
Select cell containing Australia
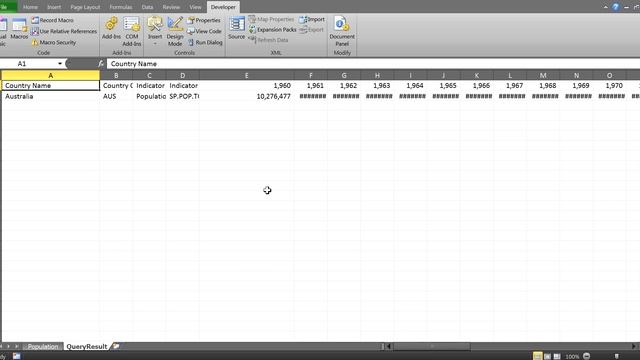click(51, 96)
